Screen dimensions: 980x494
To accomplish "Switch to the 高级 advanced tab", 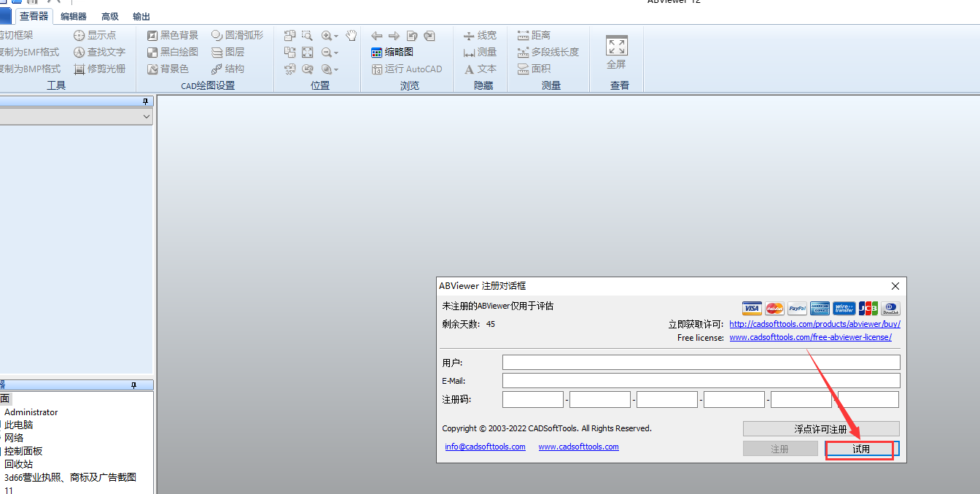I will tap(110, 16).
